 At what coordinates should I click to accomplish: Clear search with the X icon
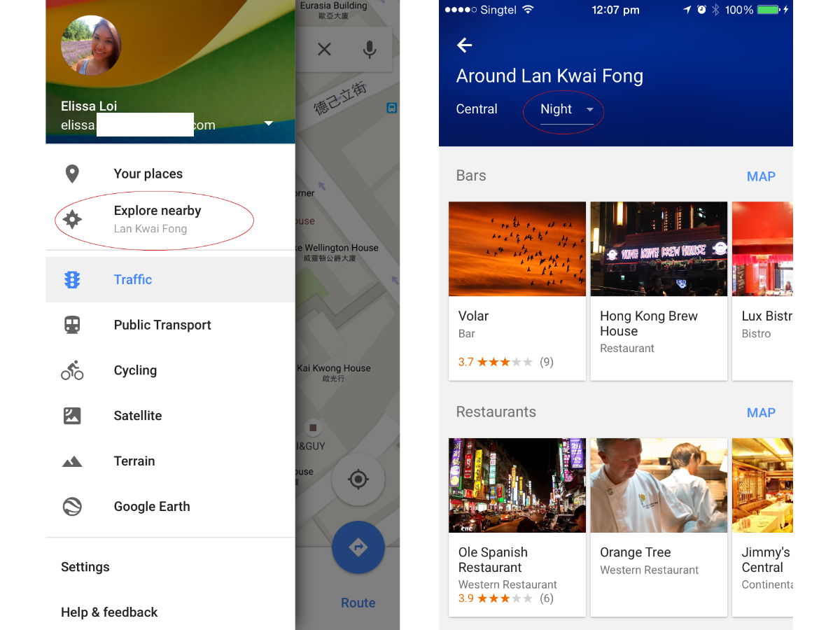(324, 49)
